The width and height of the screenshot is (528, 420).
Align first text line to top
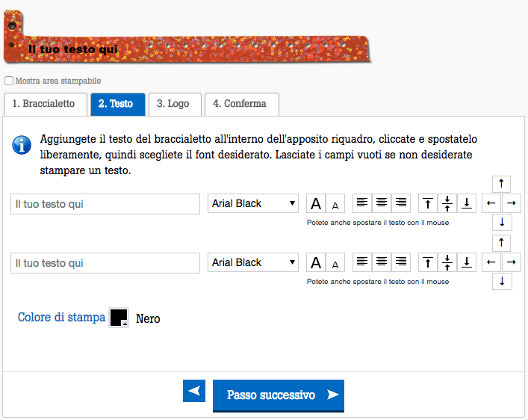click(x=428, y=203)
